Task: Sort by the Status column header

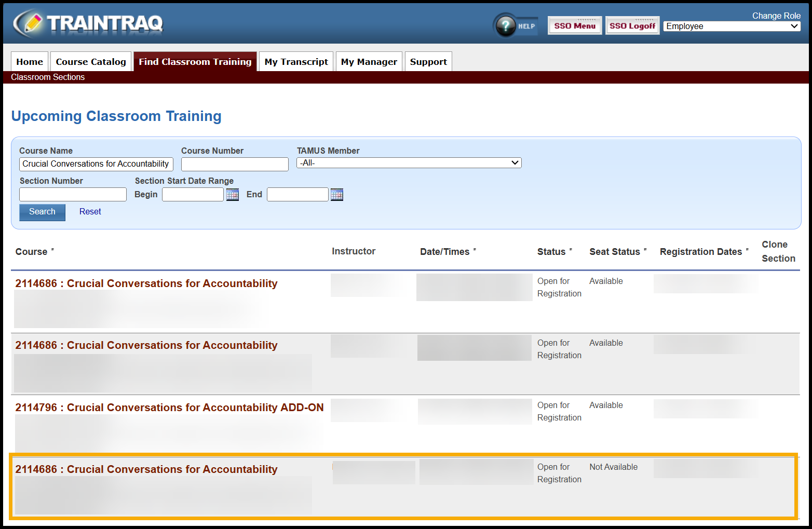Action: tap(551, 252)
